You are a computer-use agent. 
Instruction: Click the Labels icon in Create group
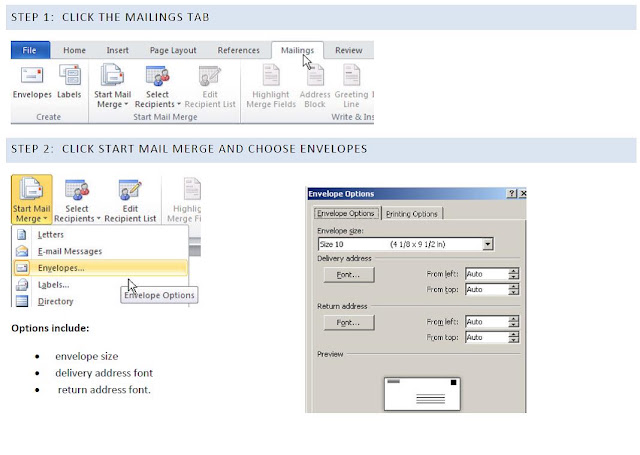70,75
